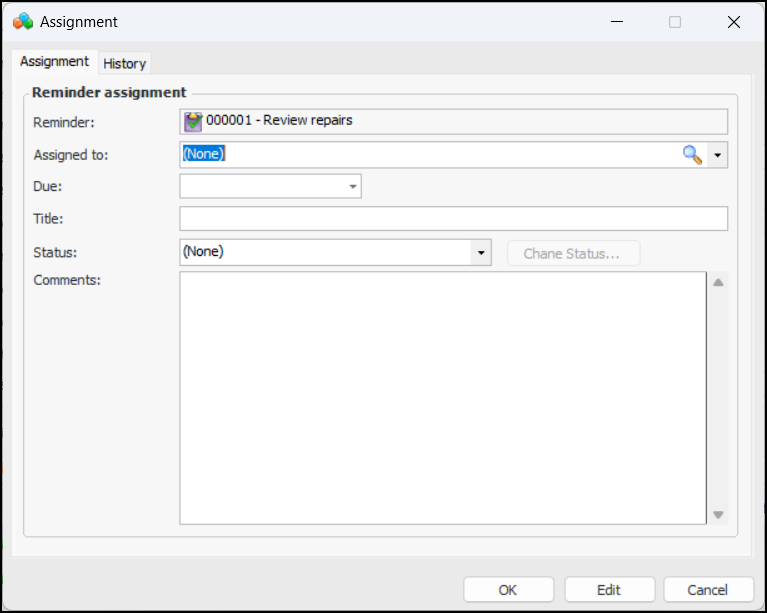Viewport: 767px width, 613px height.
Task: Expand the Status dropdown arrow
Action: (x=481, y=253)
